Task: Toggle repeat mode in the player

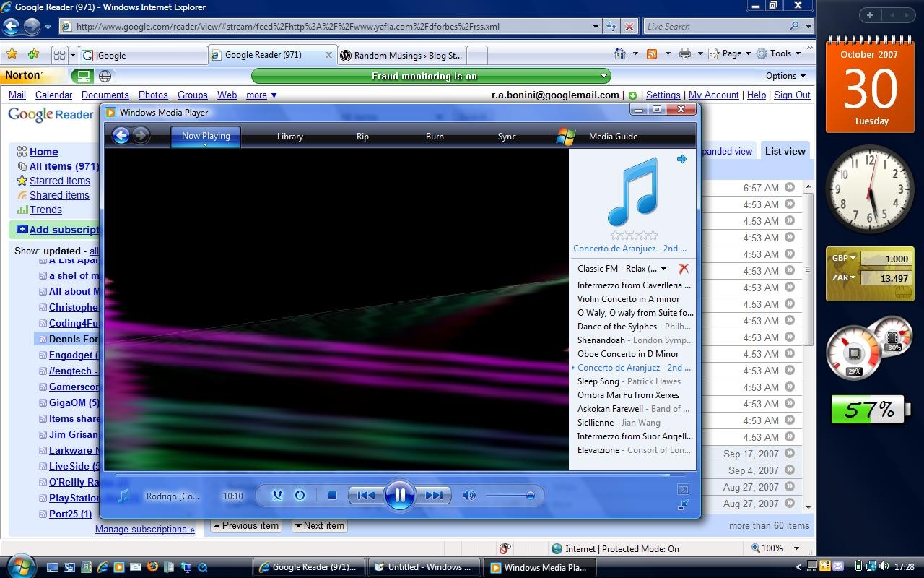Action: (300, 495)
